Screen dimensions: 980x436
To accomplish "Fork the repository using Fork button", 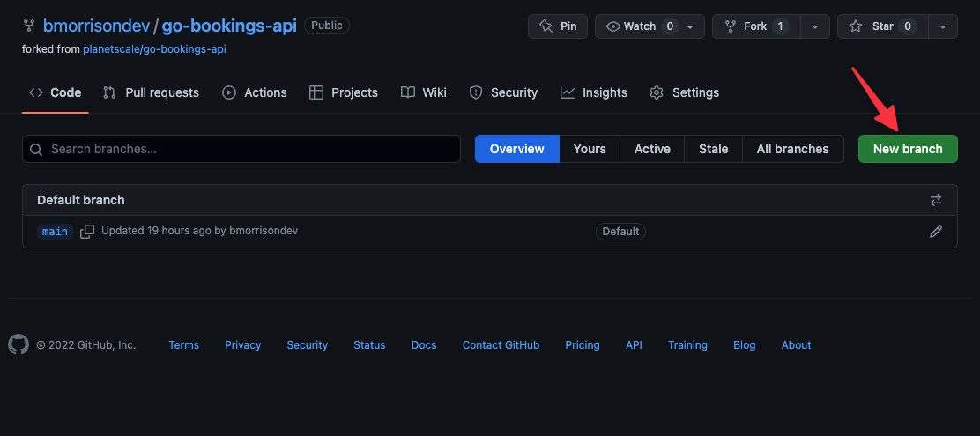I will pos(756,26).
